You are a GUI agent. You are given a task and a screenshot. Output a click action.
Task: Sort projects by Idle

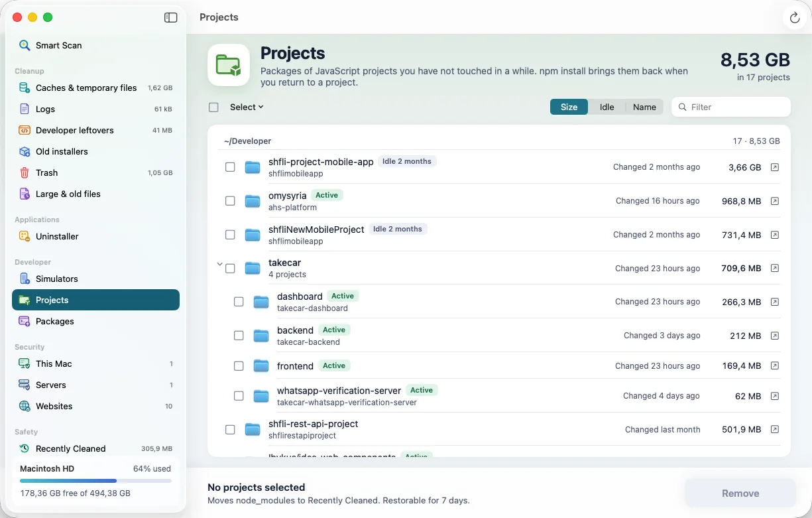(607, 107)
